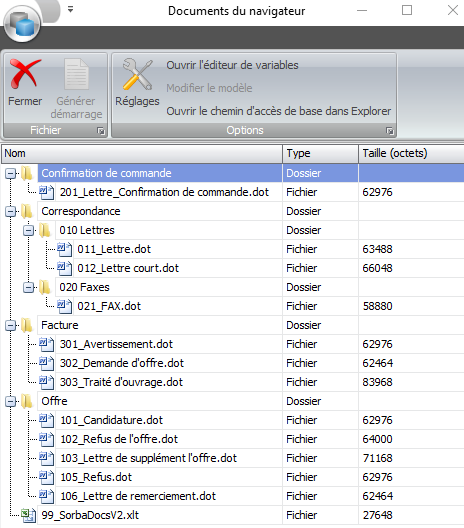The height and width of the screenshot is (528, 464).
Task: Click Word icon of 021_FAX.dot
Action: [64, 306]
